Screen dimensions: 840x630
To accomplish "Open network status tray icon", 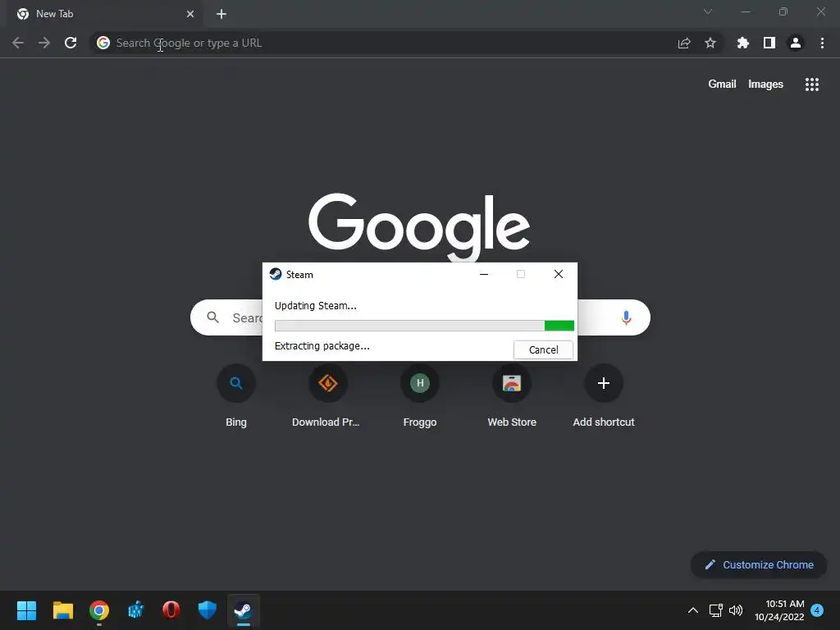I will pyautogui.click(x=715, y=610).
